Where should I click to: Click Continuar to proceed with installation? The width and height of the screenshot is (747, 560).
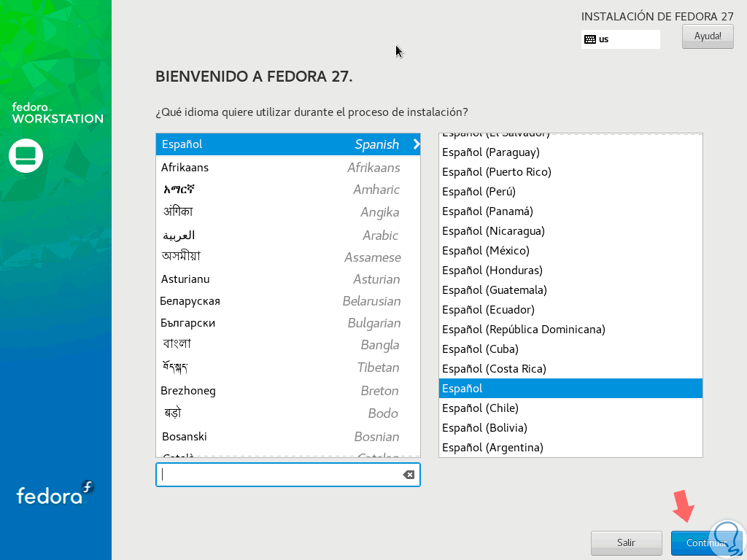[706, 542]
